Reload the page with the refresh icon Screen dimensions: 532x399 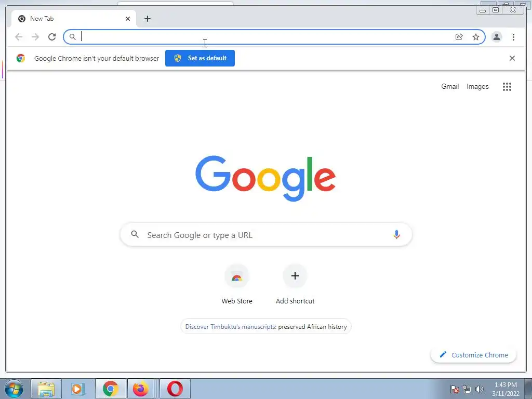click(x=52, y=37)
